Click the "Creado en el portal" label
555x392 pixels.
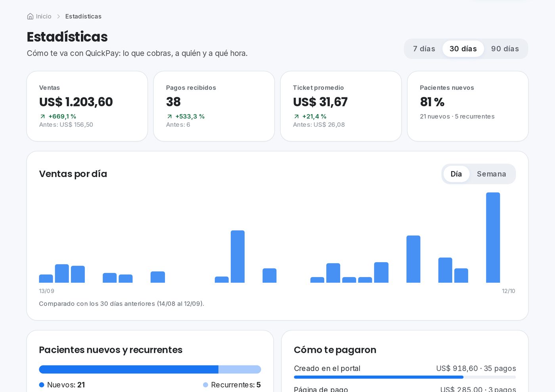(327, 368)
